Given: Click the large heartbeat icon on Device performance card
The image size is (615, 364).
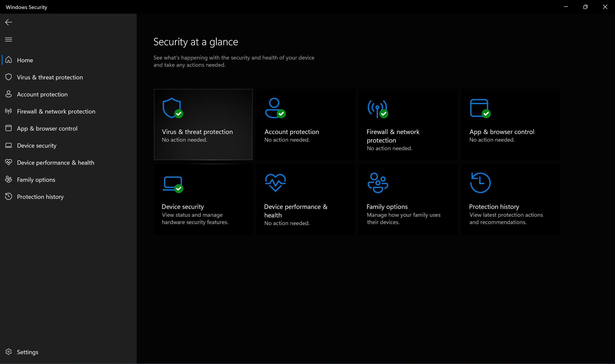Looking at the screenshot, I should (275, 183).
